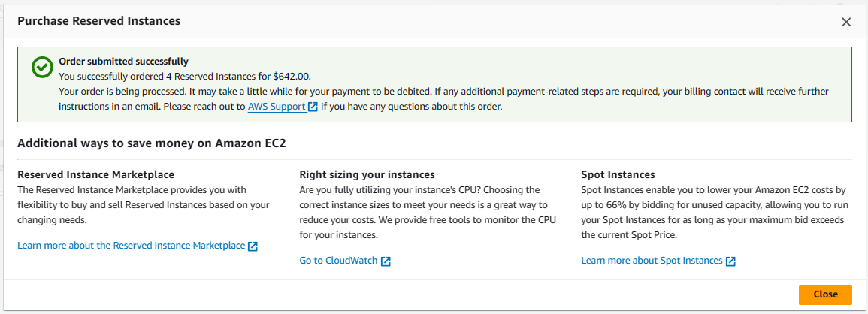Screen dimensions: 868x314
Task: Click the Spot Instances description paragraph
Action: 713,213
